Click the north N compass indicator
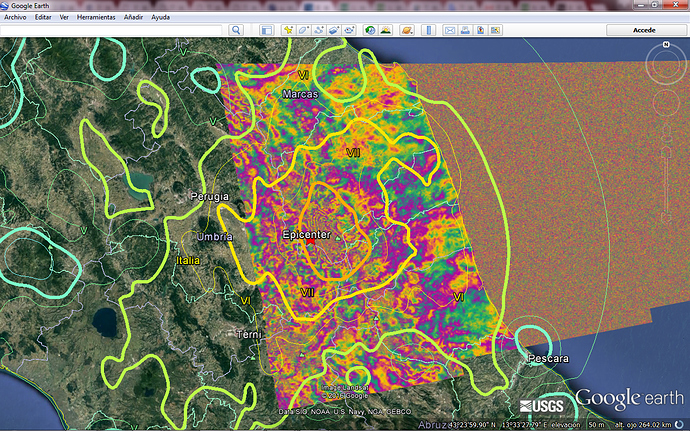Image resolution: width=690 pixels, height=431 pixels. pos(666,44)
